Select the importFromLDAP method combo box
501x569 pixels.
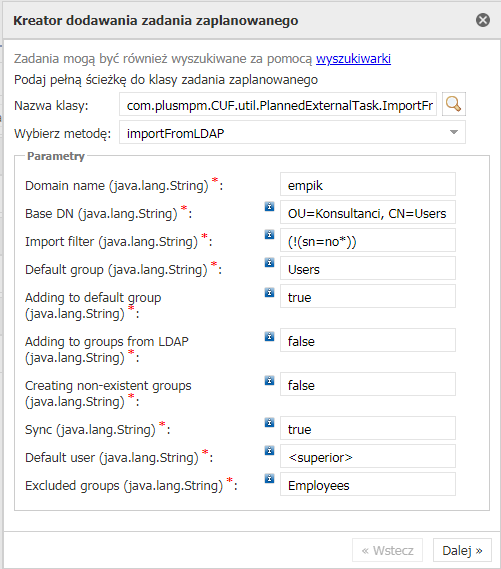[292, 133]
